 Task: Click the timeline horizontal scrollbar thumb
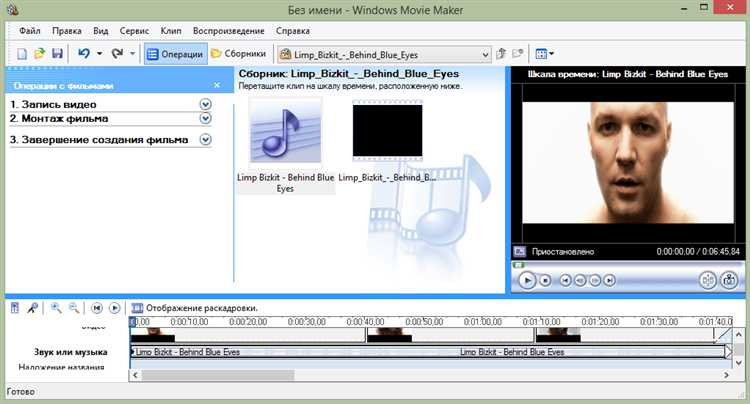(x=218, y=375)
